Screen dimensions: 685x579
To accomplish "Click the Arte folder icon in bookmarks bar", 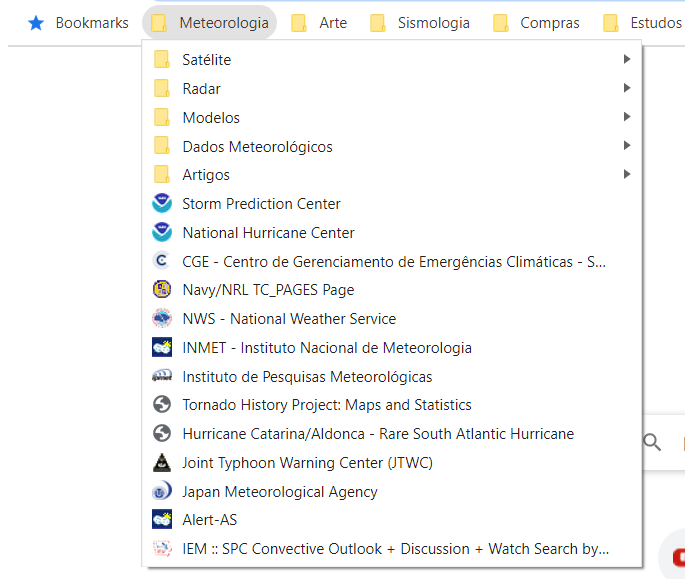I will [x=298, y=23].
